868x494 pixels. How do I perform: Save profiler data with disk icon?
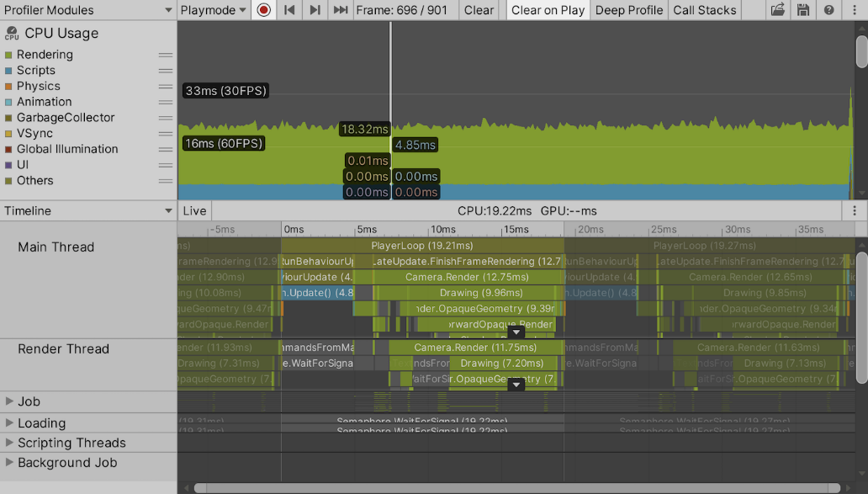(803, 10)
